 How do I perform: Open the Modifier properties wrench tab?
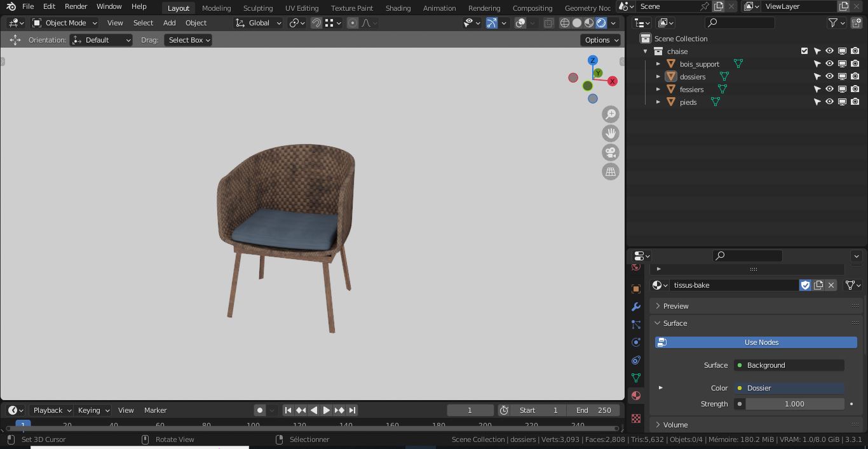635,307
